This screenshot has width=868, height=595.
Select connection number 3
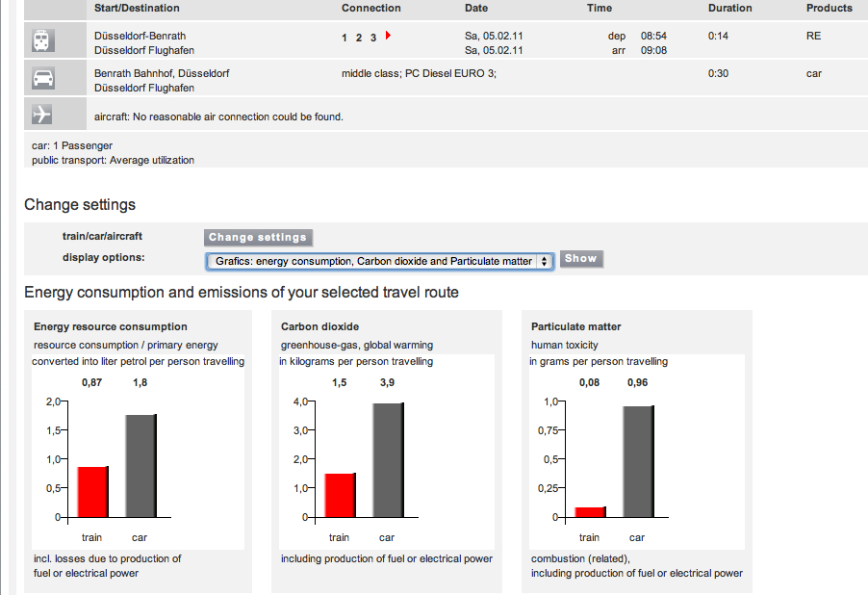[x=372, y=38]
